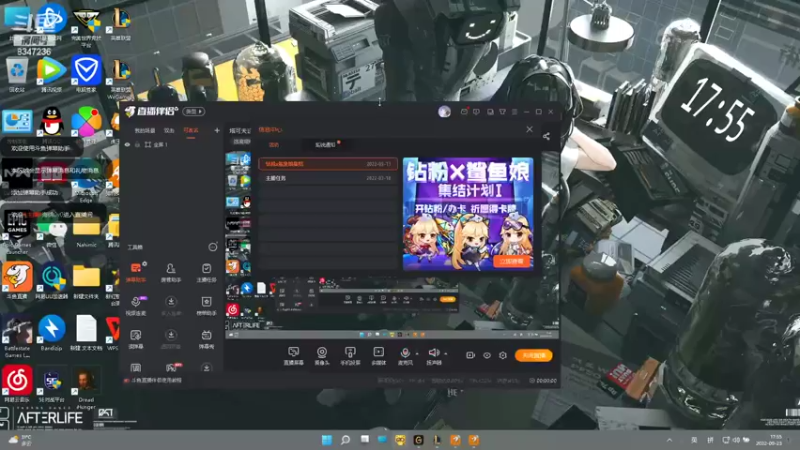Open the user avatar in title bar
800x450 pixels.
[444, 112]
